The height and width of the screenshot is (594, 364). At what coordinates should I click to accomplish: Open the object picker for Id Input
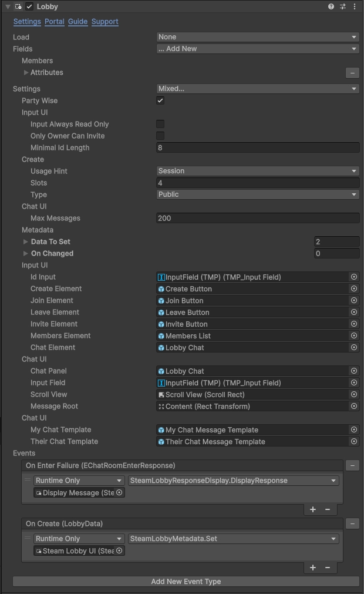[x=355, y=277]
